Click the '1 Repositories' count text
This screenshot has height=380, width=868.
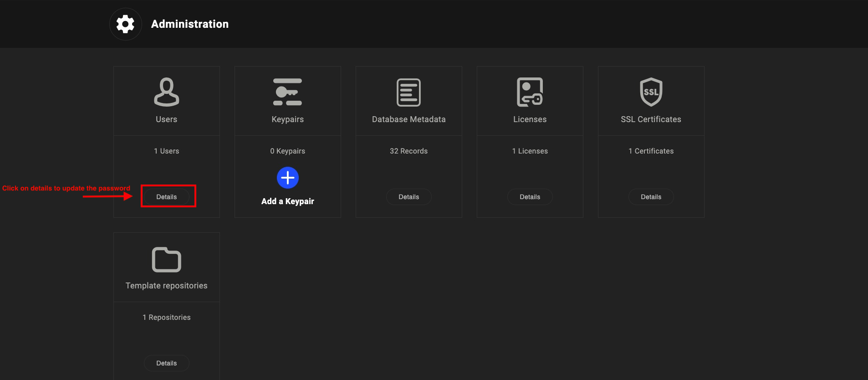pos(167,318)
